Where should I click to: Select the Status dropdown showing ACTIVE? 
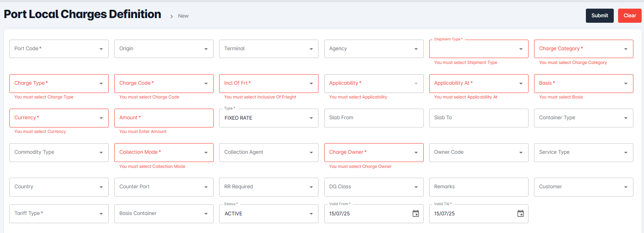point(269,214)
